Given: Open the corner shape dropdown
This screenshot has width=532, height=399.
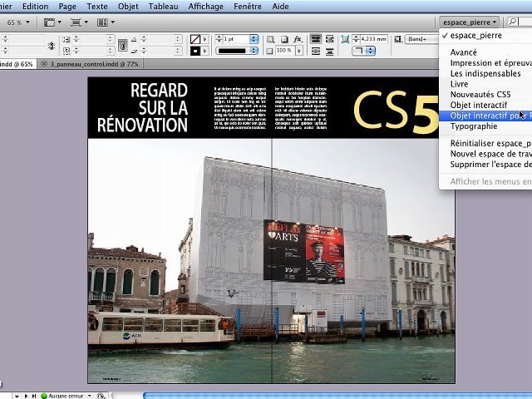Looking at the screenshot, I should tap(363, 51).
